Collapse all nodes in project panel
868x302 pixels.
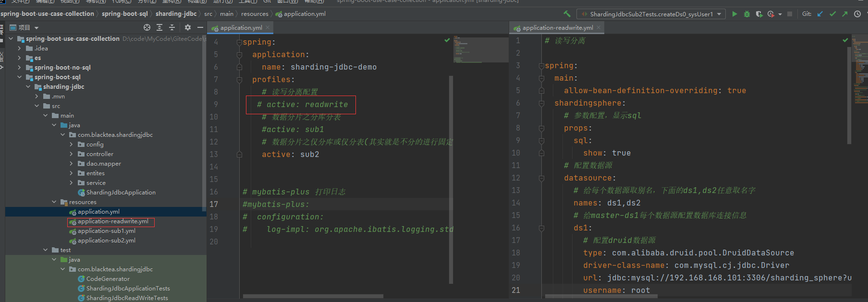pos(172,27)
